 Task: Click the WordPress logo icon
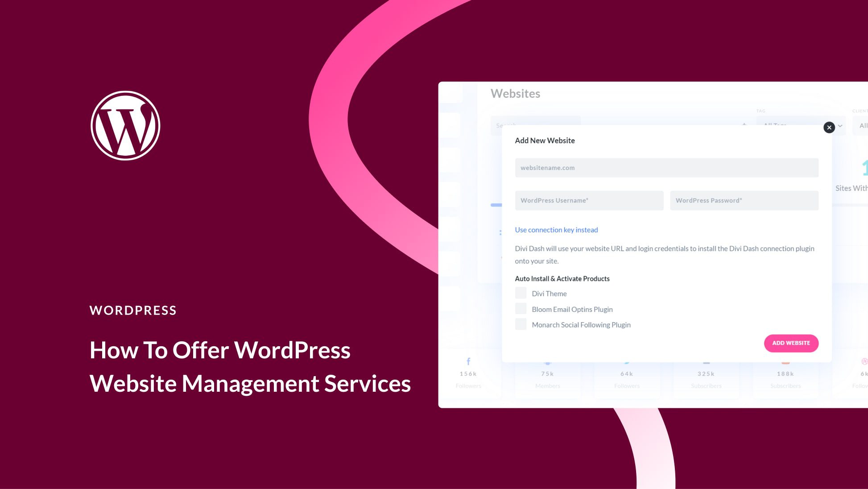coord(125,125)
